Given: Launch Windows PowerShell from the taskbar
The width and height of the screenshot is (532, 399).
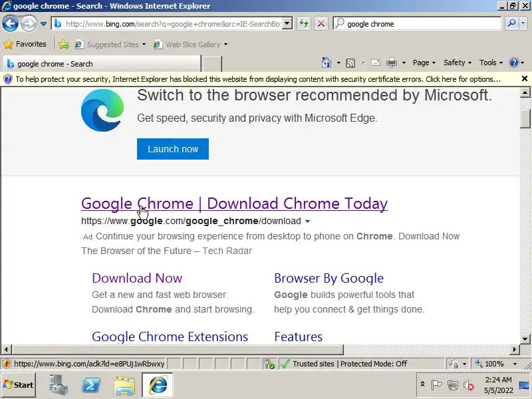Looking at the screenshot, I should tap(91, 385).
